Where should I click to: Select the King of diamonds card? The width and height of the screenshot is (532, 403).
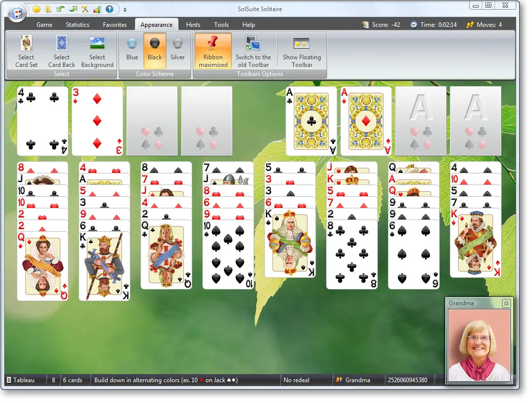tap(476, 243)
